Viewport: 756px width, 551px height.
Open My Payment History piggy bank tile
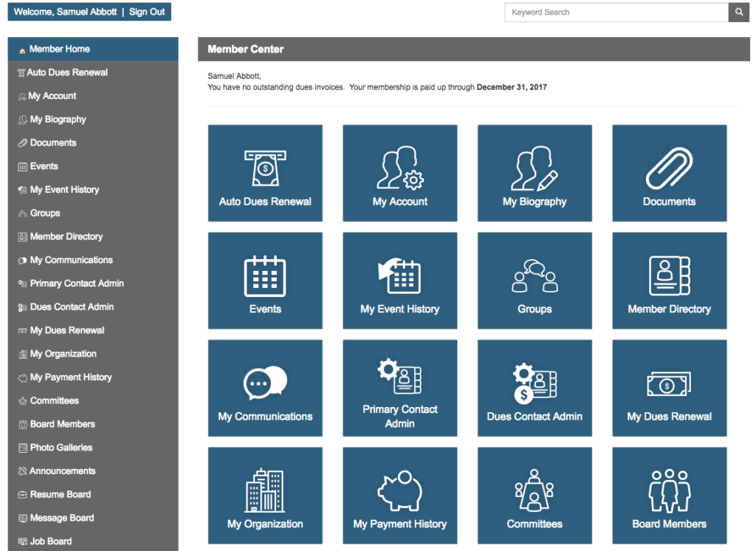point(399,495)
